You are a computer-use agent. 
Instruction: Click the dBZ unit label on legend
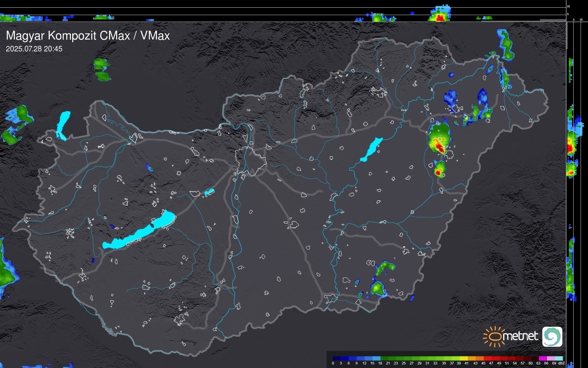pos(561,363)
